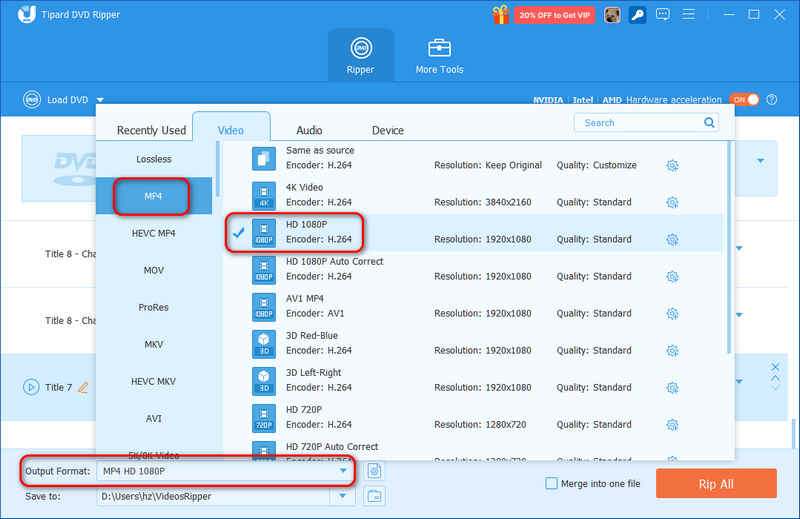Click the pencil icon beside Title 7
This screenshot has width=800, height=519.
coord(83,387)
